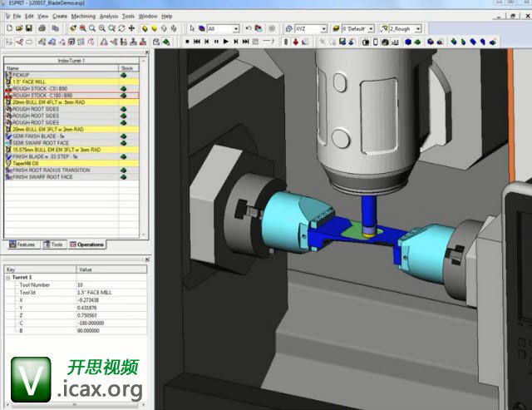
Task: Step simulation forward one move
Action: click(x=236, y=42)
